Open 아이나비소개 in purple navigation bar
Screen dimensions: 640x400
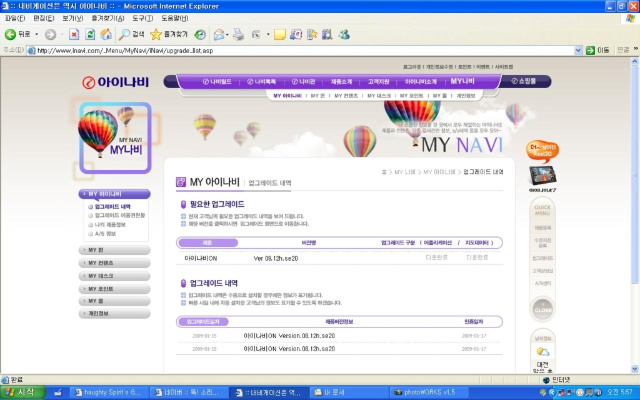[421, 82]
